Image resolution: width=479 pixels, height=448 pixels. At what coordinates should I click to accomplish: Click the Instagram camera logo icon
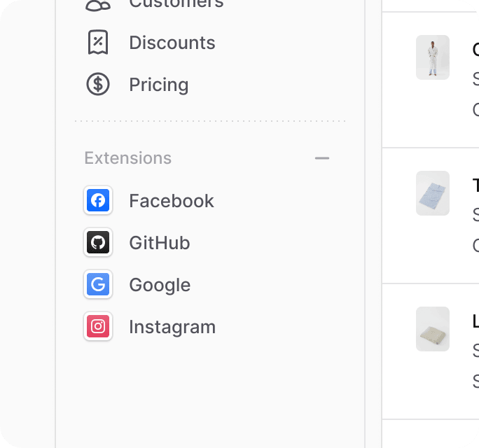(x=98, y=326)
